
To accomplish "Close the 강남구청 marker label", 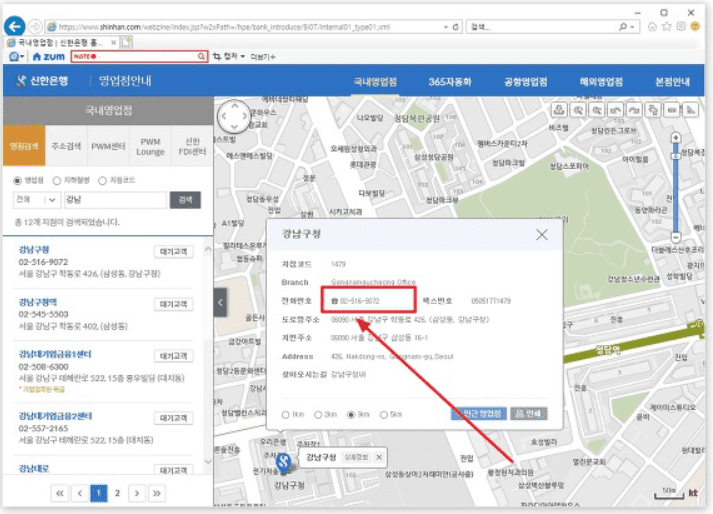I will click(x=379, y=457).
